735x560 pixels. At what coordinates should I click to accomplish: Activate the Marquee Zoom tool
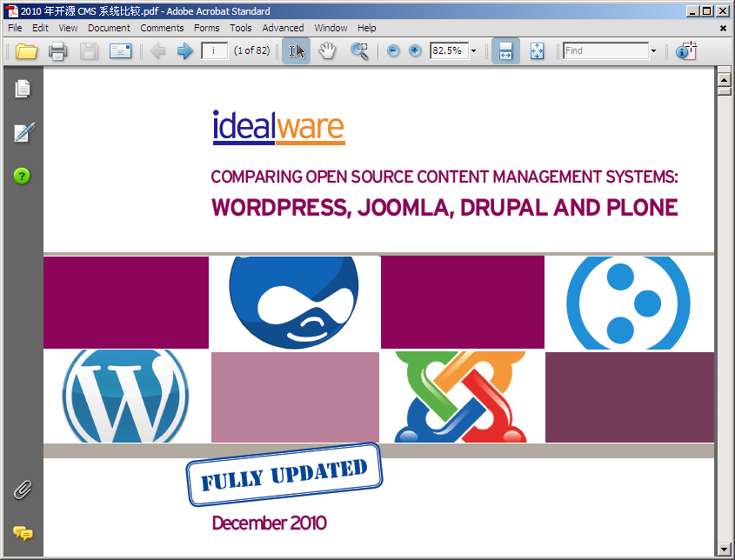click(359, 51)
